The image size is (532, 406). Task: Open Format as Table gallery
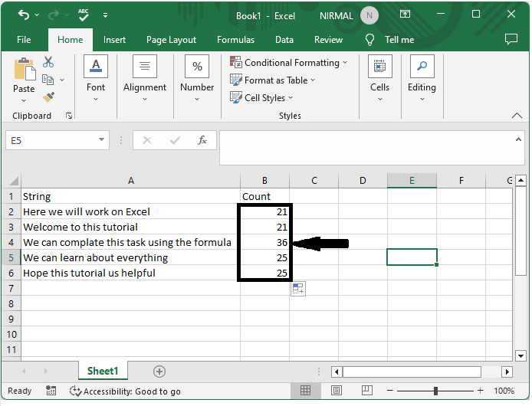pos(273,80)
